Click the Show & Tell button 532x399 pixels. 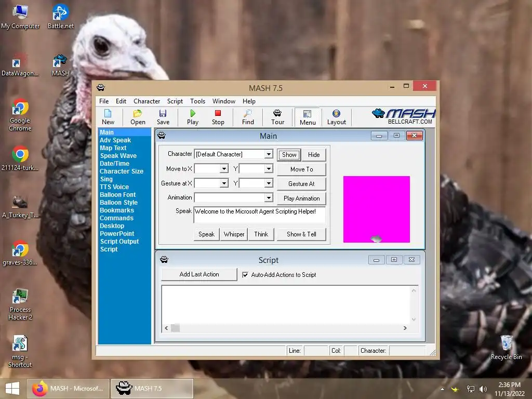click(302, 234)
